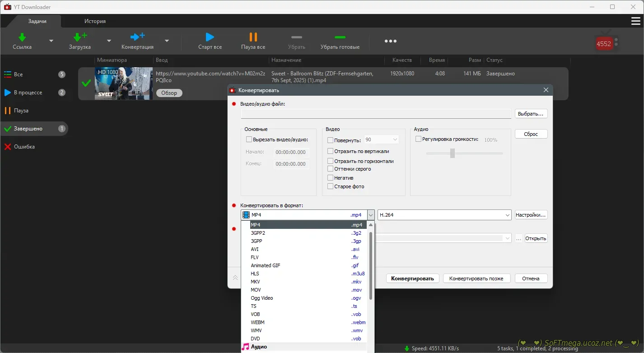Click the volume adjustment slider handle
The image size is (644, 353).
[x=452, y=153]
